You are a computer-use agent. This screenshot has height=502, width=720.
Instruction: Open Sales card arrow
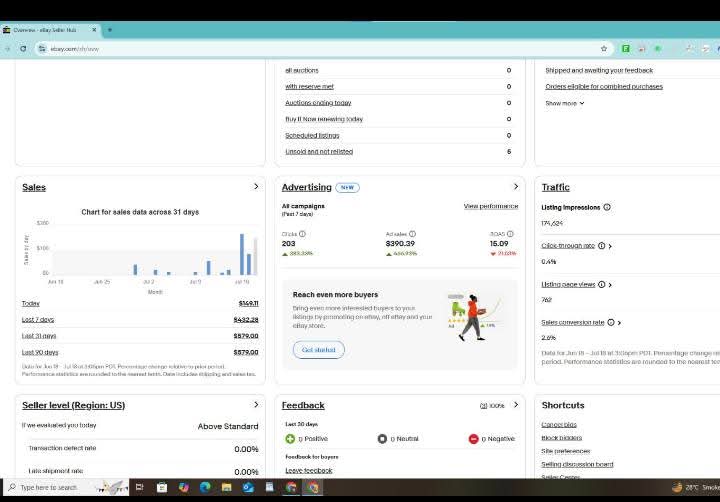(256, 186)
